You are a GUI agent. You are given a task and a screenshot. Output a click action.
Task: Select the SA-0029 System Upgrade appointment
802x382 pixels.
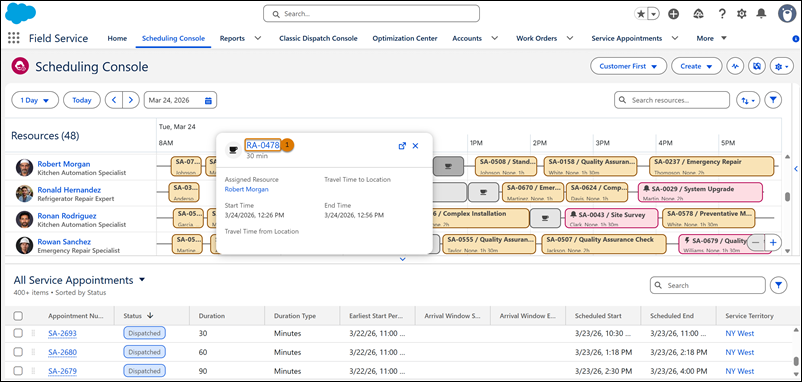[x=700, y=192]
